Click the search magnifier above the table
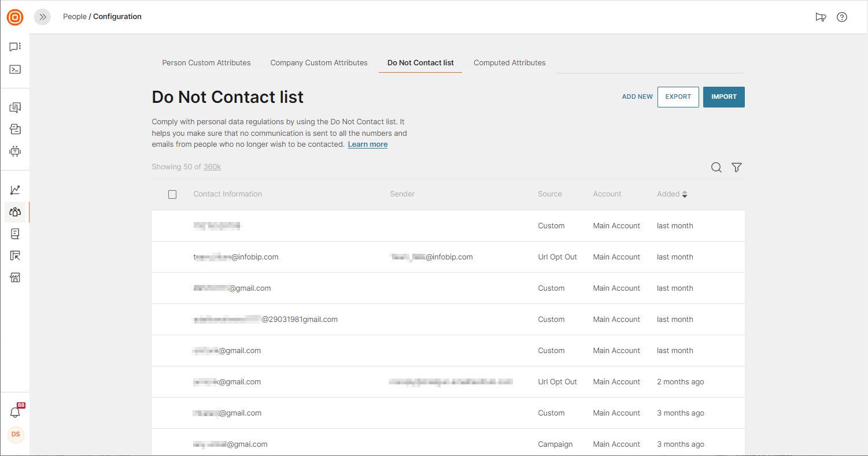 point(716,168)
